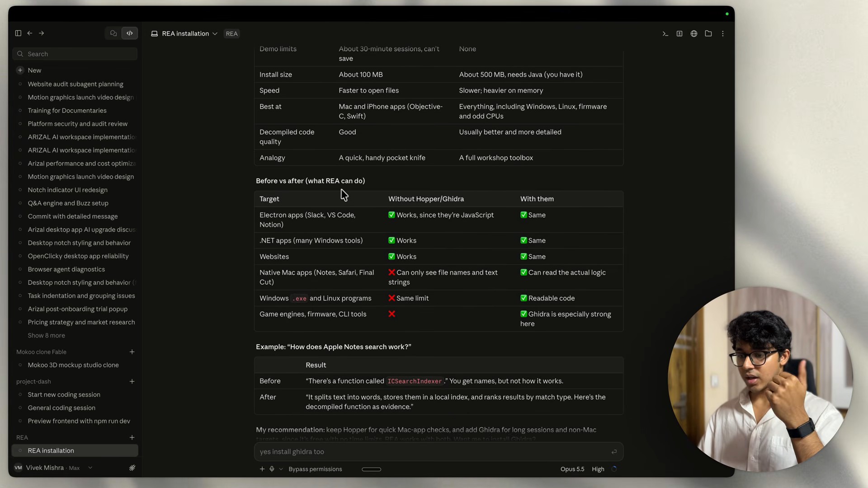Screen dimensions: 868x488
Task: Click the REA project tag
Action: click(232, 33)
